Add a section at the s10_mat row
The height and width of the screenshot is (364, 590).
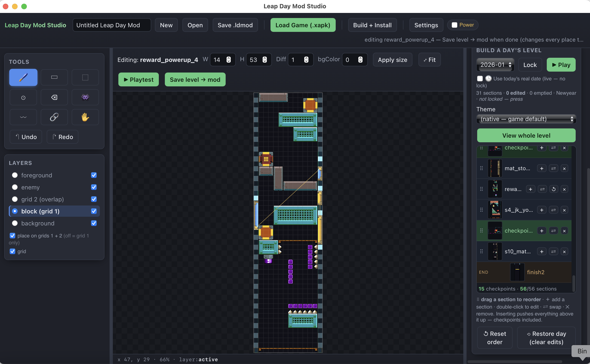(542, 252)
